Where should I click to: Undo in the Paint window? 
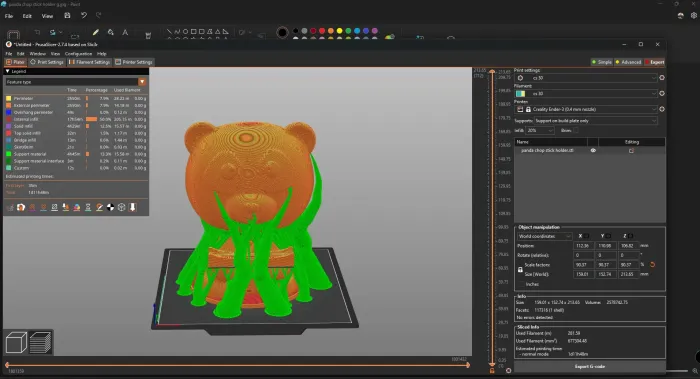(83, 16)
